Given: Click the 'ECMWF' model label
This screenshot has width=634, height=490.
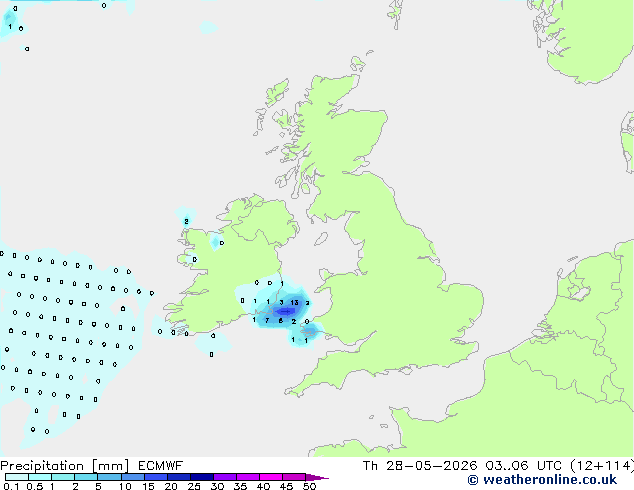Looking at the screenshot, I should (161, 466).
